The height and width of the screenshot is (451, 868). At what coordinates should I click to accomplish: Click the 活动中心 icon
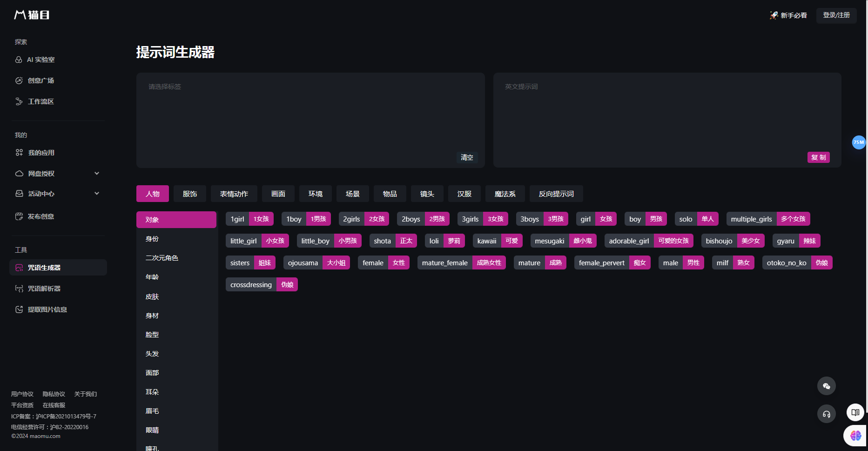pyautogui.click(x=19, y=194)
